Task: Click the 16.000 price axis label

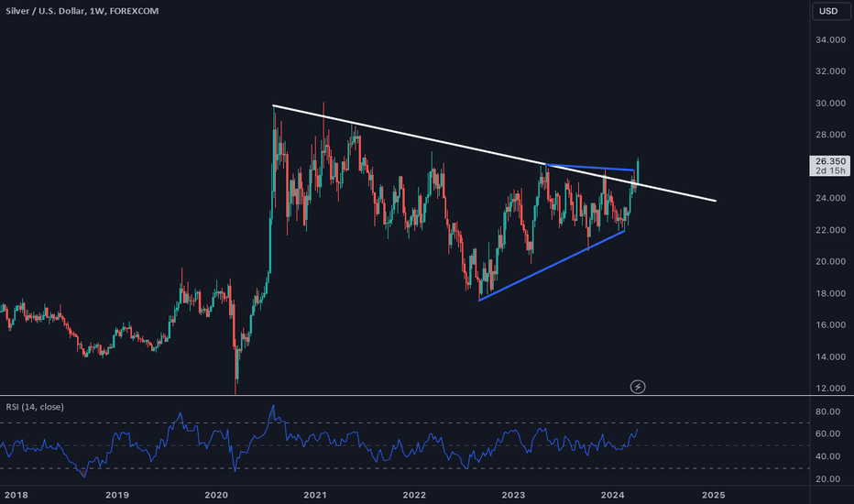Action: pos(830,324)
